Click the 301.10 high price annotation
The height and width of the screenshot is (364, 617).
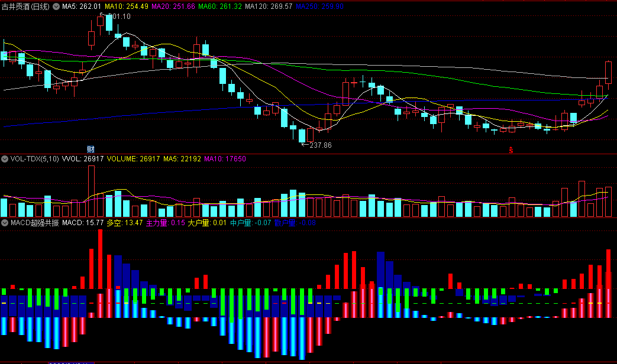(x=119, y=17)
